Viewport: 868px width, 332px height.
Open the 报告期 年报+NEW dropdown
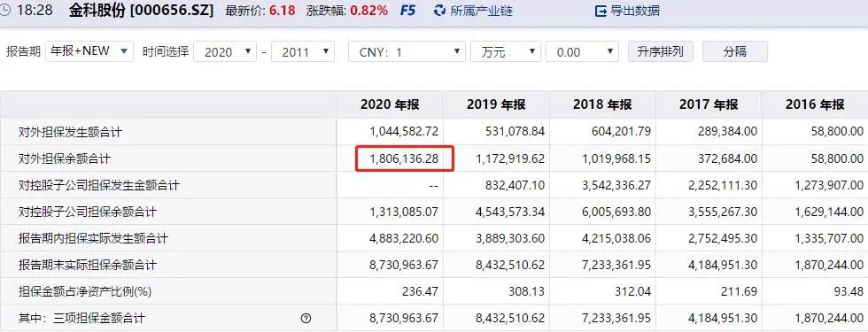[89, 51]
